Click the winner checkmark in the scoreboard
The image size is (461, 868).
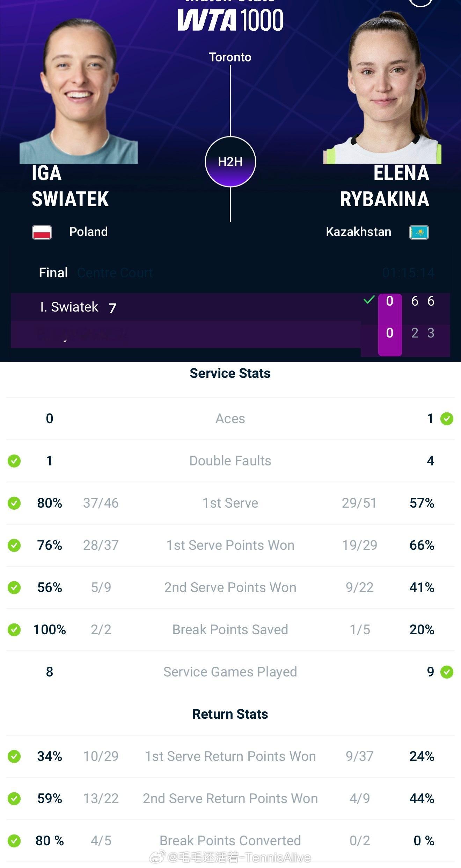click(369, 300)
